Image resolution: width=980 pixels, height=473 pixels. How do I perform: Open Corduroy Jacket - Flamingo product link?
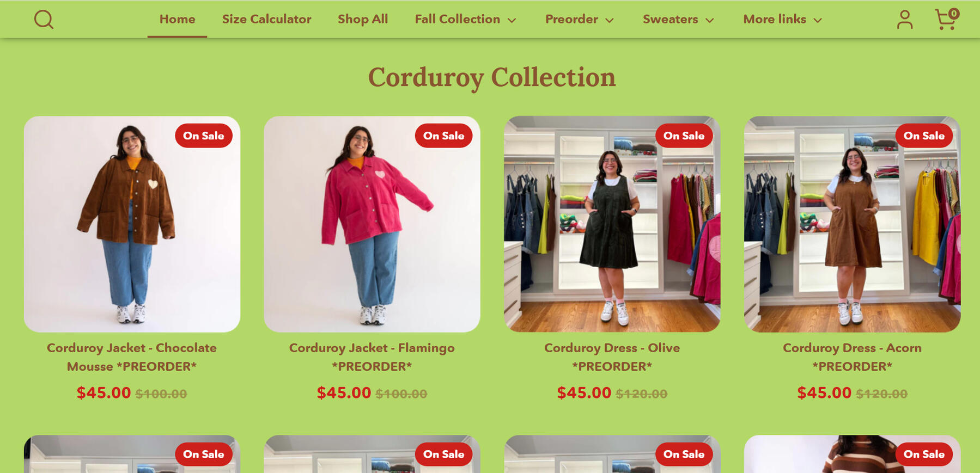(x=372, y=357)
